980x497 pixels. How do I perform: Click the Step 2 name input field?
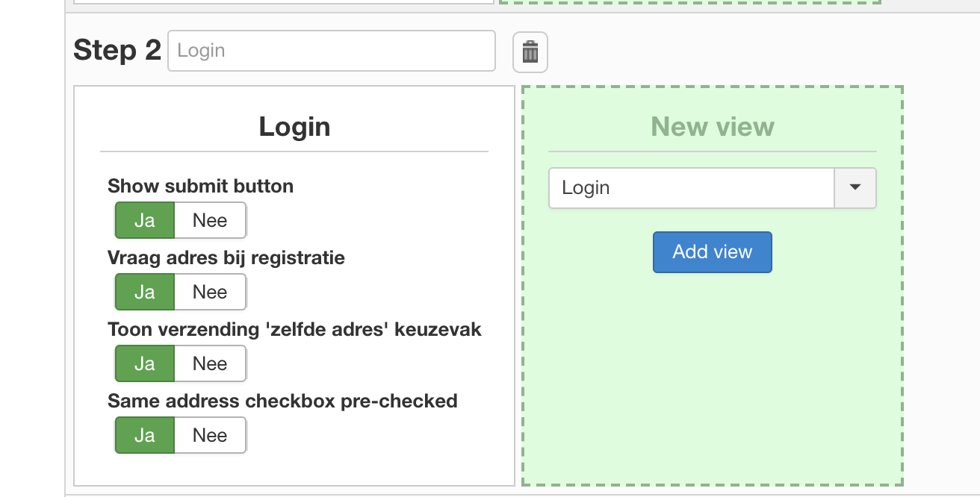click(331, 51)
